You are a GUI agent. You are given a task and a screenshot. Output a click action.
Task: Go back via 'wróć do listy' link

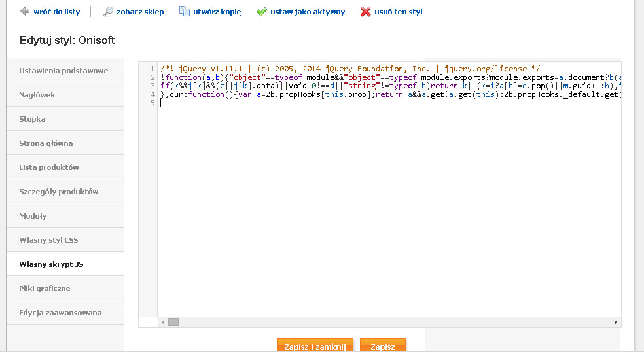[x=57, y=12]
